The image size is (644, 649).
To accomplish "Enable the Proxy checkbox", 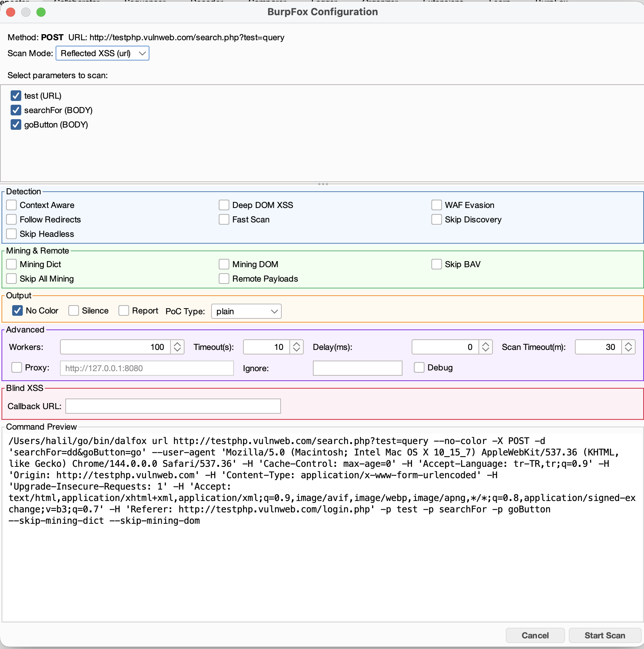I will (x=17, y=367).
